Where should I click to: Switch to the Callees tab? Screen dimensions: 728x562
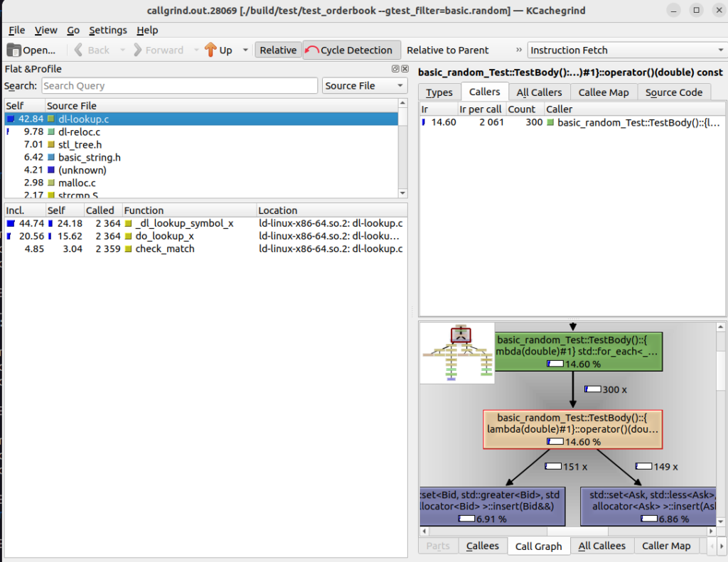coord(483,546)
